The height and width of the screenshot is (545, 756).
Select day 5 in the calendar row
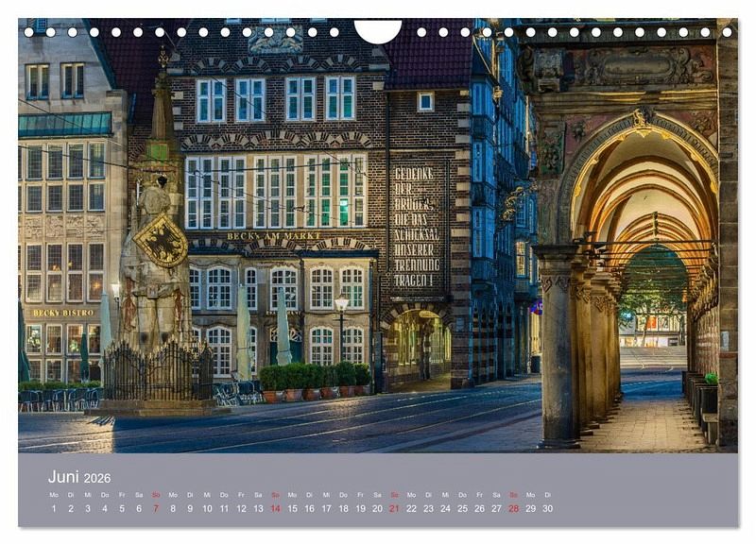(122, 508)
